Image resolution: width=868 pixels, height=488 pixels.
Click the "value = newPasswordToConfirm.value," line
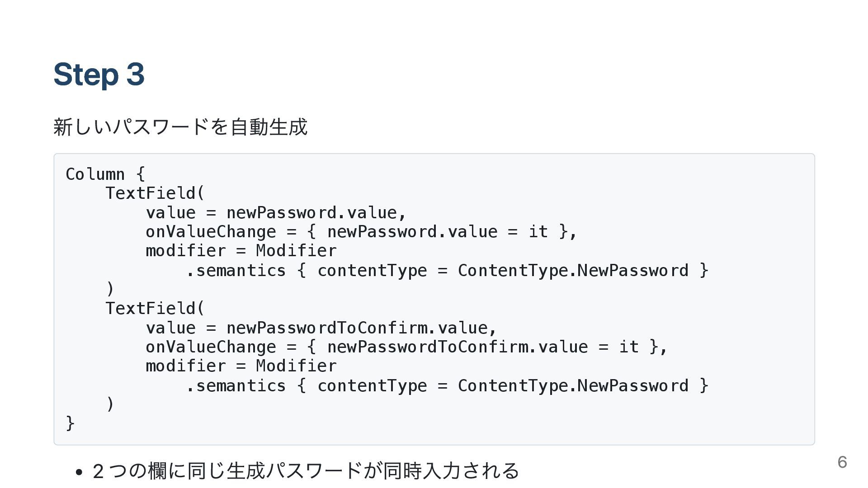pos(321,328)
